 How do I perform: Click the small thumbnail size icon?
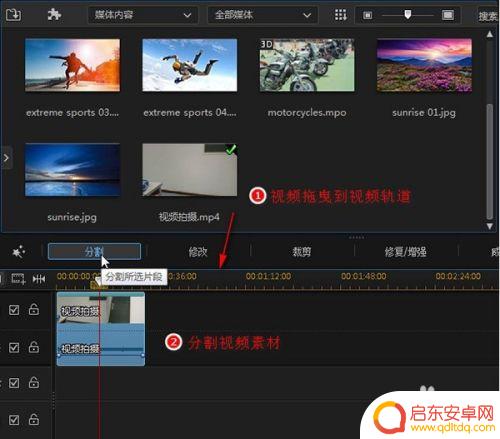click(367, 15)
